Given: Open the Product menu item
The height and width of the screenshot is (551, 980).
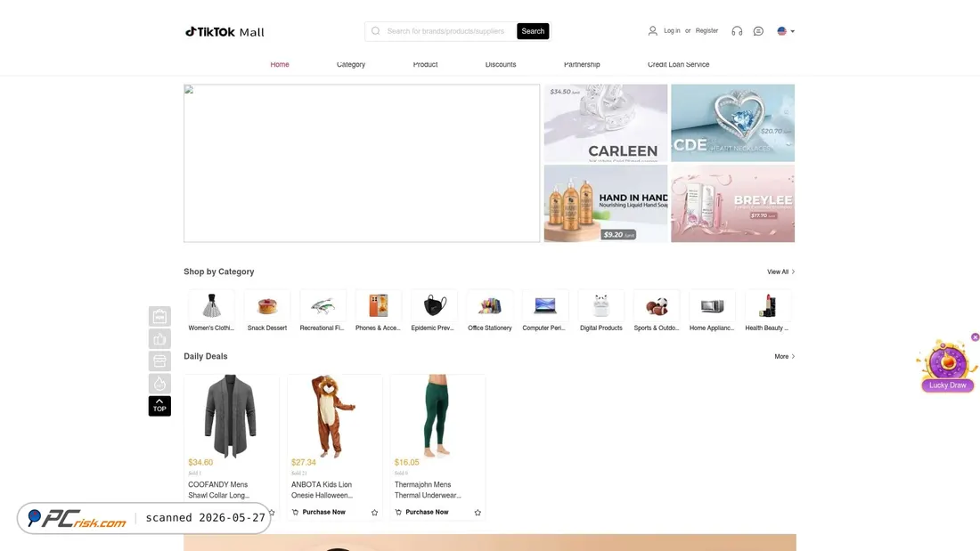Looking at the screenshot, I should pos(425,64).
